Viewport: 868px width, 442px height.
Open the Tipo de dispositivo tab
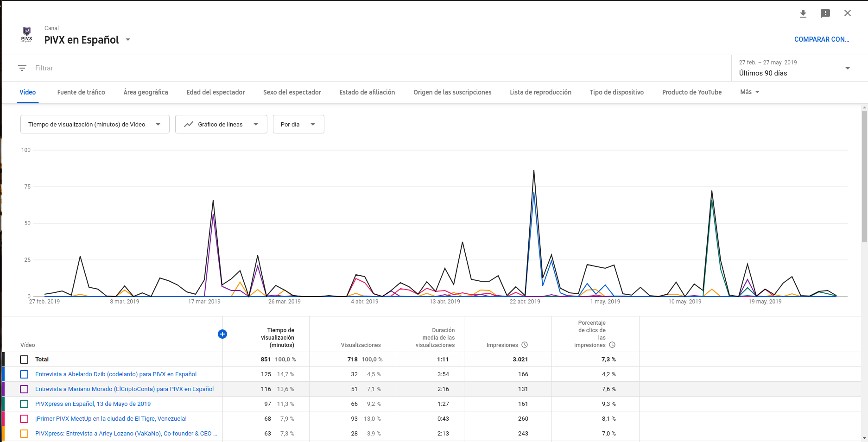click(617, 92)
